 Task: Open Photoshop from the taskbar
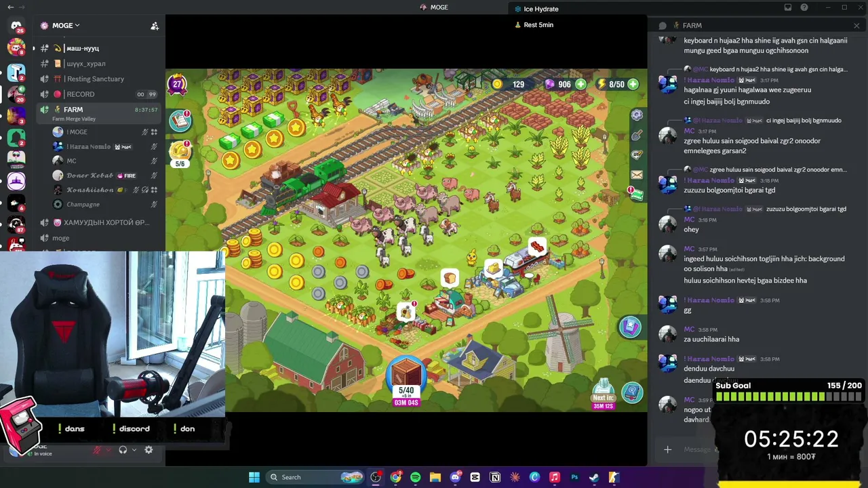coord(574,477)
